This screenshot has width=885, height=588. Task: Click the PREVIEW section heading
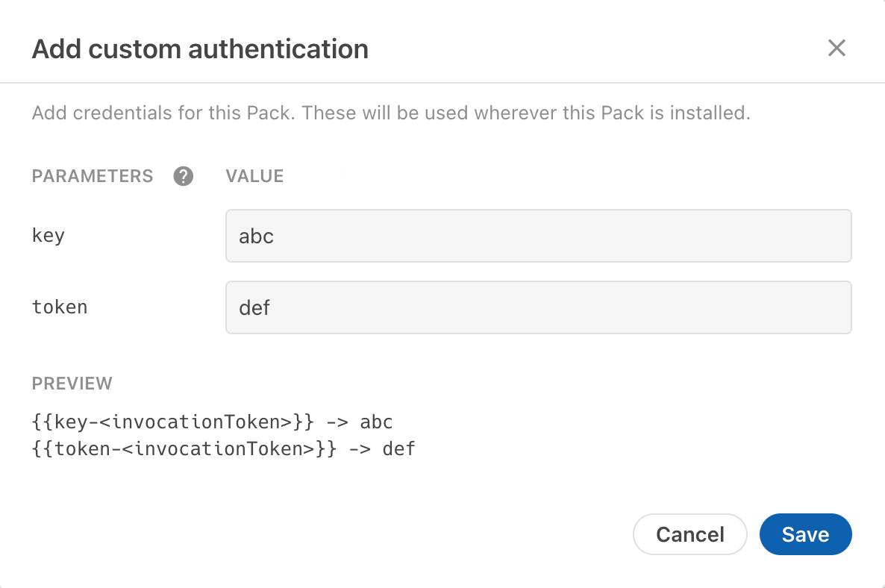72,383
